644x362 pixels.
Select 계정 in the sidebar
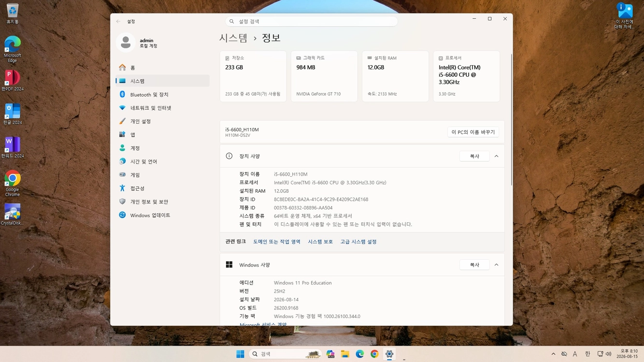tap(162, 148)
